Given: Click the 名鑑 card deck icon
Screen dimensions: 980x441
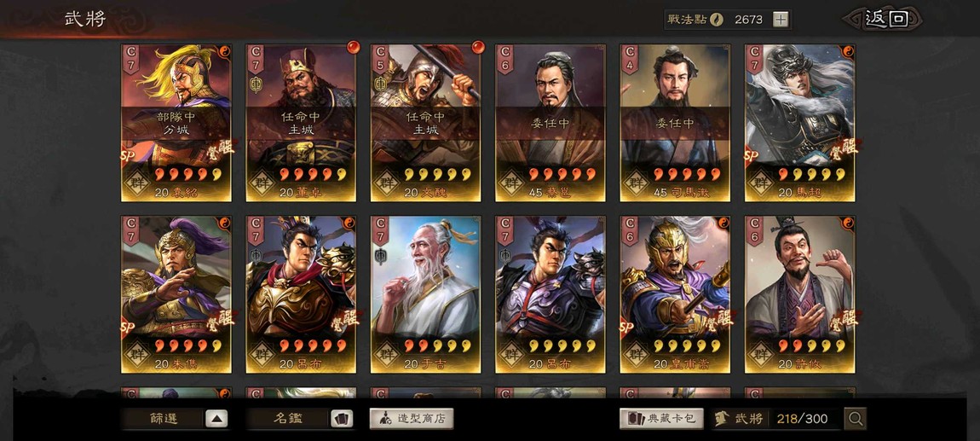Looking at the screenshot, I should coord(341,419).
